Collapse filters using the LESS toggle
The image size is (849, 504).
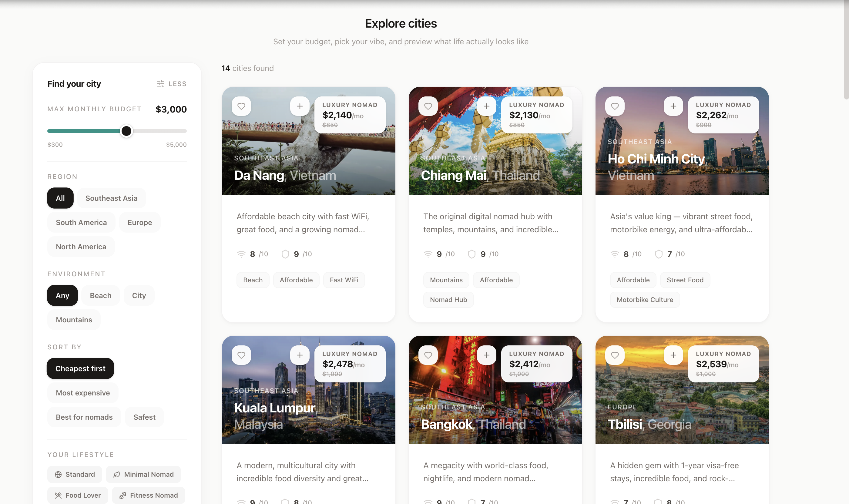tap(172, 84)
